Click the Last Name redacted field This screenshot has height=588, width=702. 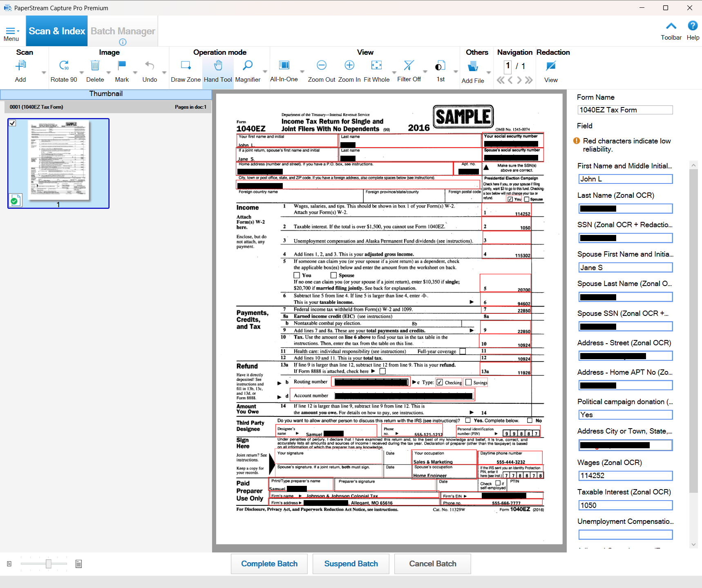[x=626, y=209]
